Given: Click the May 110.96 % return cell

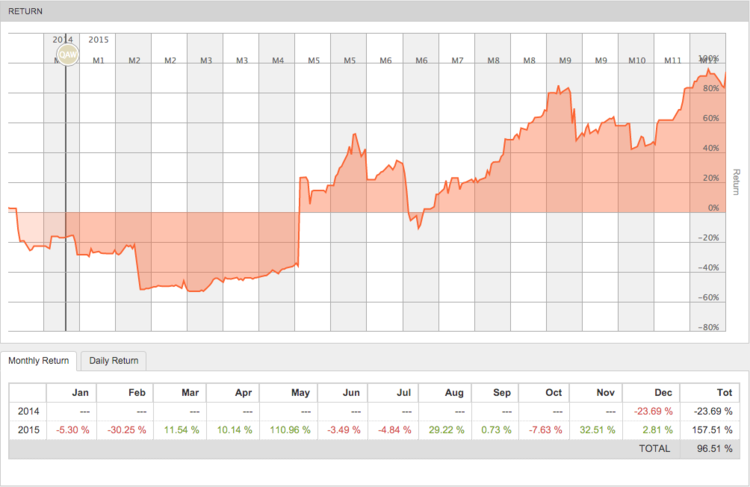Looking at the screenshot, I should 289,430.
